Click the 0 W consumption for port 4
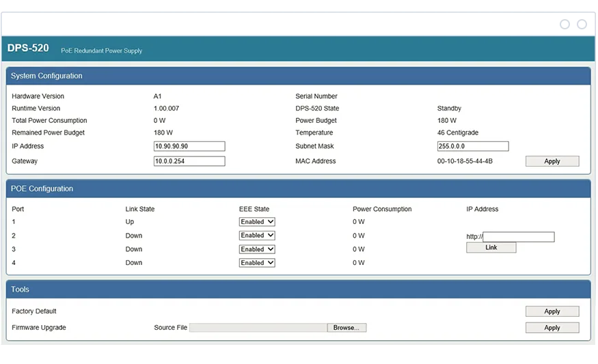This screenshot has width=598, height=364. coord(359,263)
